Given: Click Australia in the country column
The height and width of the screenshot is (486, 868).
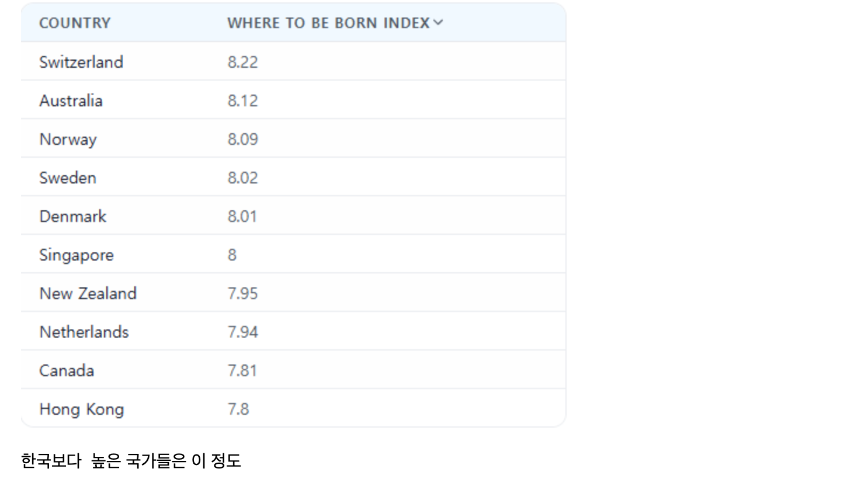Looking at the screenshot, I should [x=71, y=100].
